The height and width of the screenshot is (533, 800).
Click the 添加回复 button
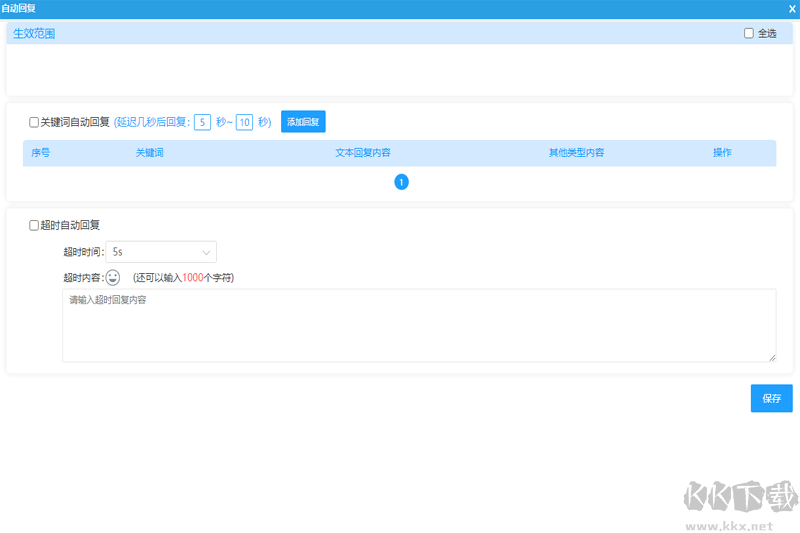[x=303, y=122]
